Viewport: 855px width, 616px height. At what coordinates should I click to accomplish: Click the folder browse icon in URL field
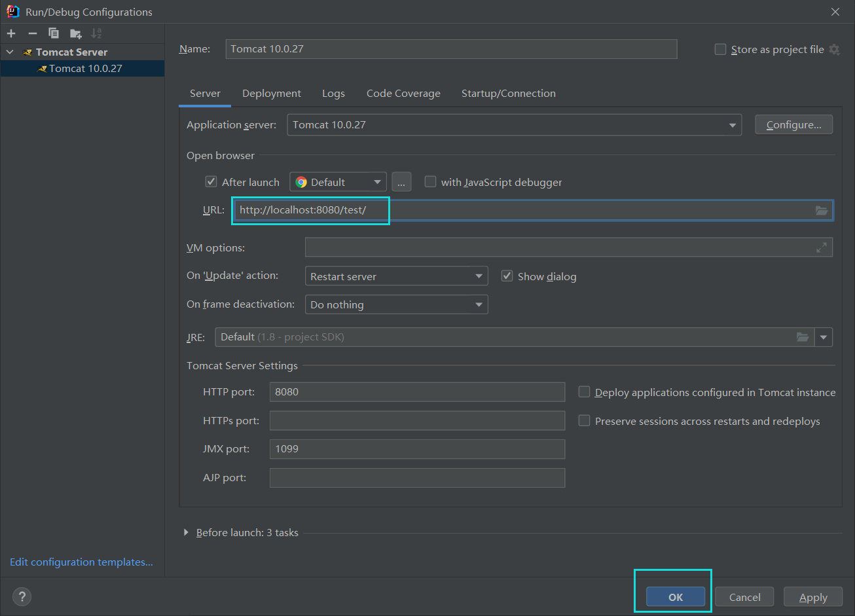[x=822, y=211]
